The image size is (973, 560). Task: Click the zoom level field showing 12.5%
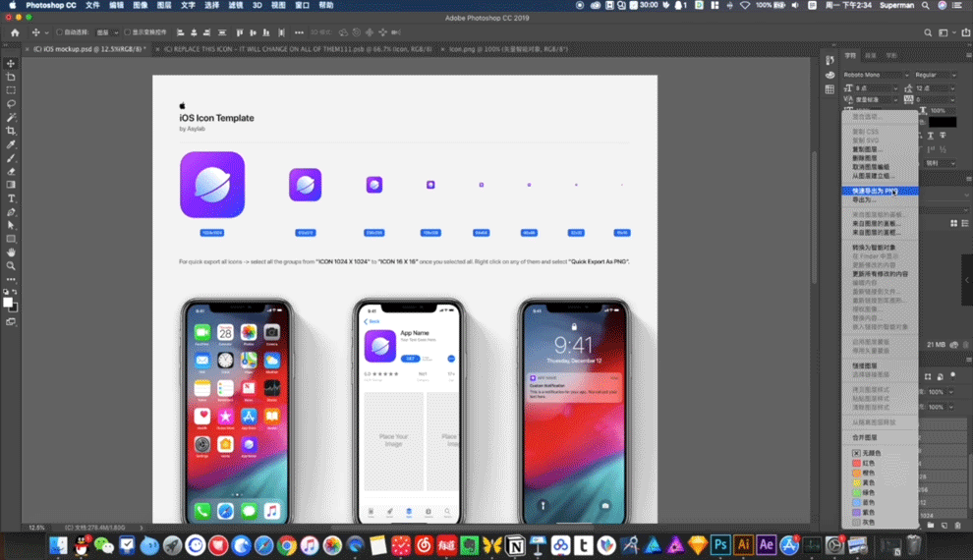pos(36,528)
